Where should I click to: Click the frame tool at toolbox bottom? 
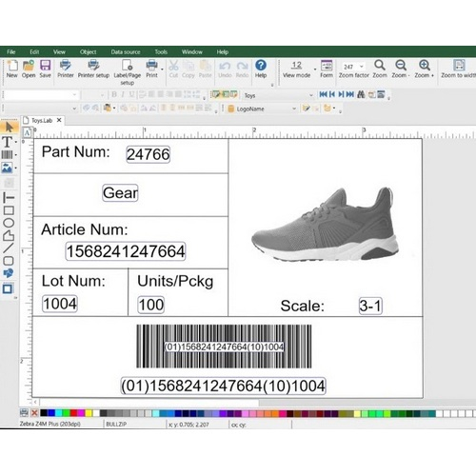point(8,288)
